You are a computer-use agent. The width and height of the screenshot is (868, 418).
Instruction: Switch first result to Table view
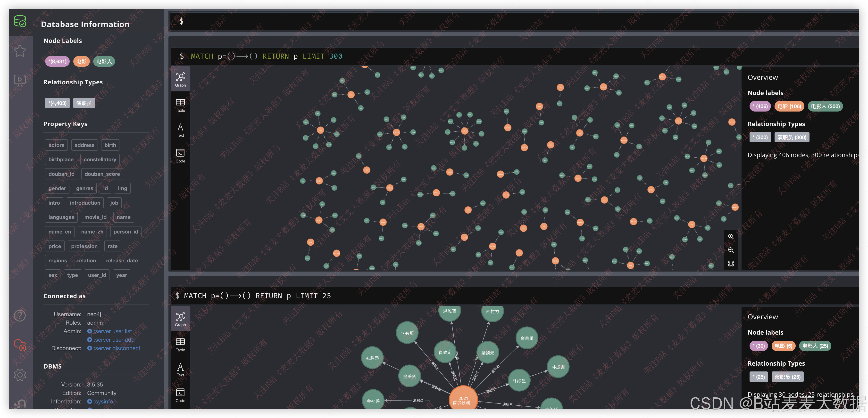[180, 105]
